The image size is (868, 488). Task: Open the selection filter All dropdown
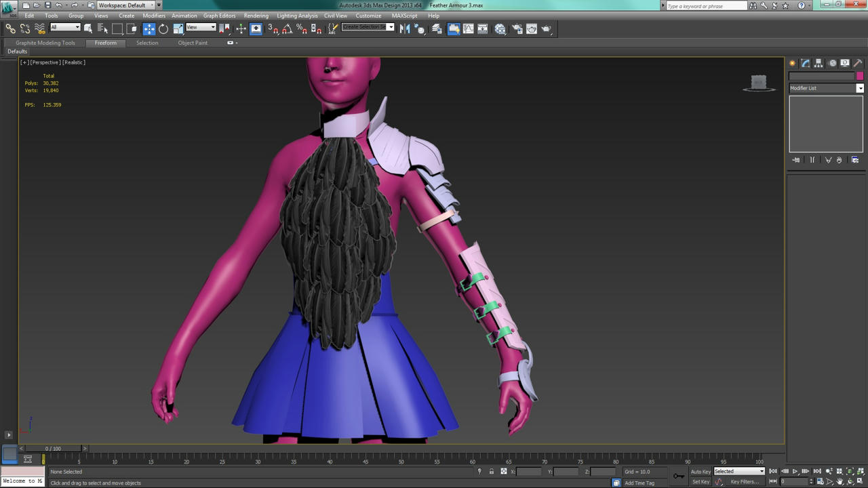pos(65,28)
